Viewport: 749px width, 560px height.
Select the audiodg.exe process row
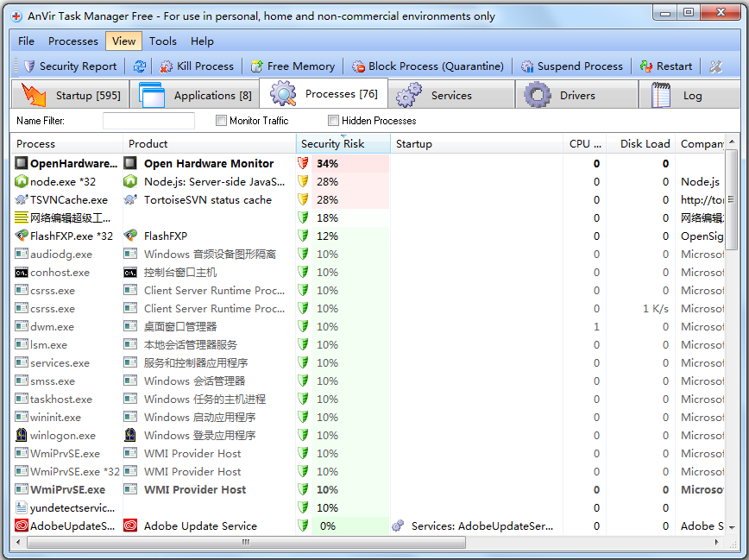point(368,255)
